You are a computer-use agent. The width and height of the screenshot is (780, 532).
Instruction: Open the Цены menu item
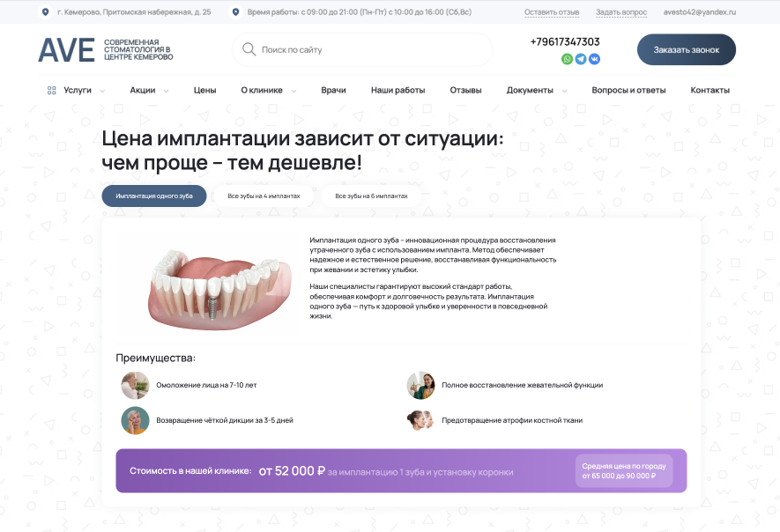(204, 91)
